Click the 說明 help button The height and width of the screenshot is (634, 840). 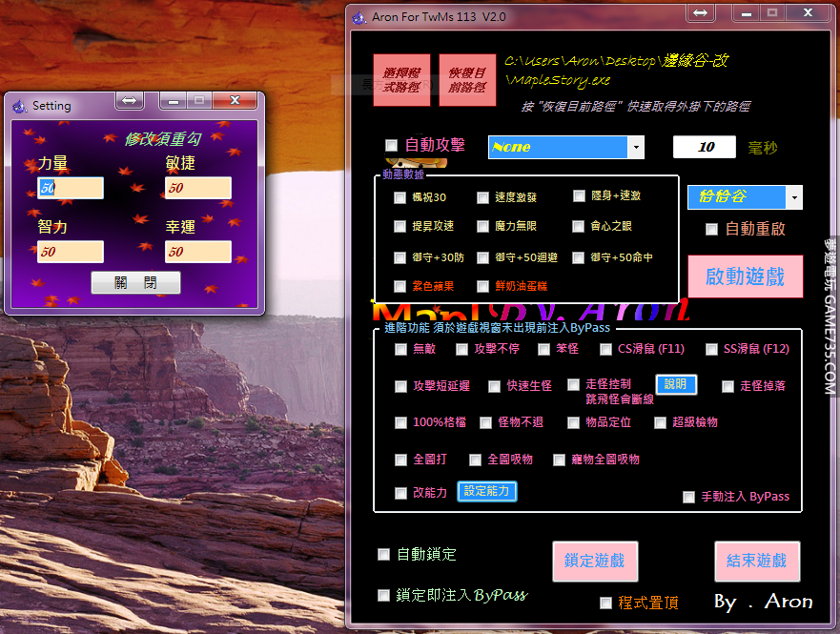pos(676,384)
